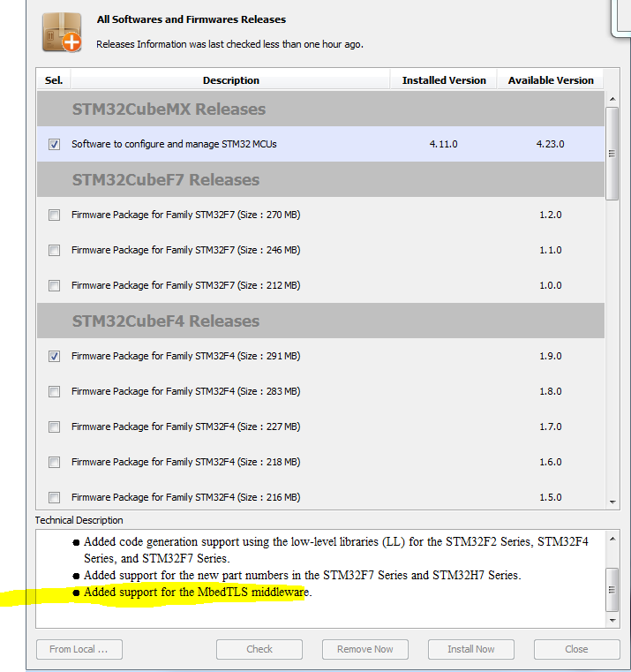Click the releases list scrollbar thumb
Screen dimensions: 631x672
pyautogui.click(x=612, y=154)
